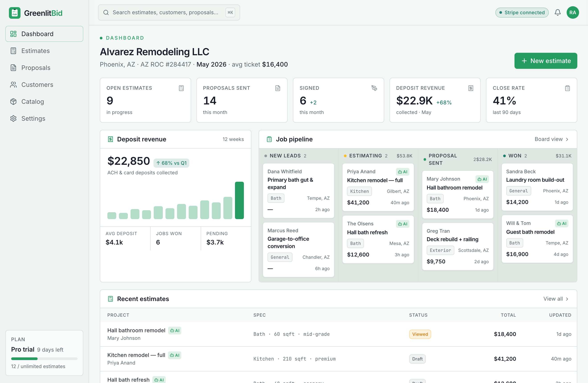Click the Close Rate card clipboard icon

pos(567,88)
